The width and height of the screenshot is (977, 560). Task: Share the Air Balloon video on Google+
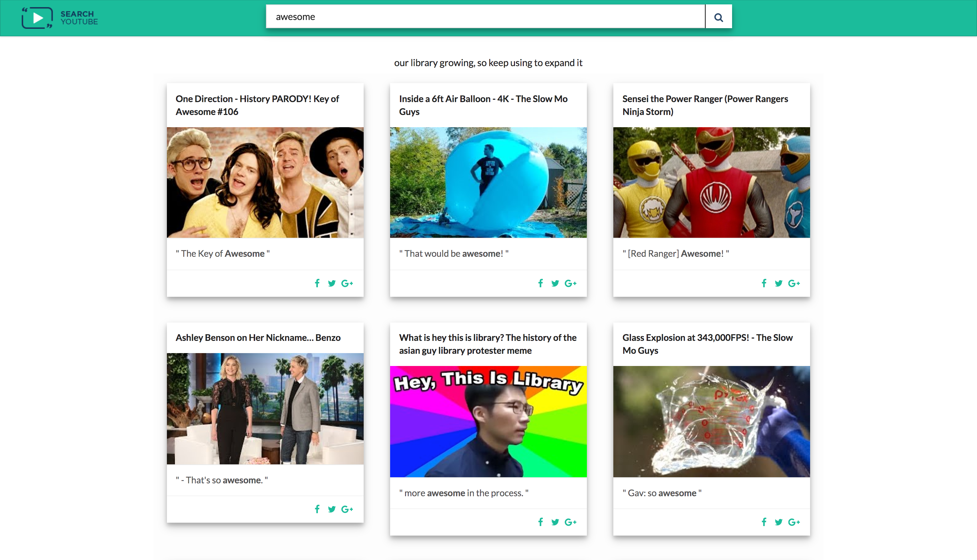click(x=571, y=283)
